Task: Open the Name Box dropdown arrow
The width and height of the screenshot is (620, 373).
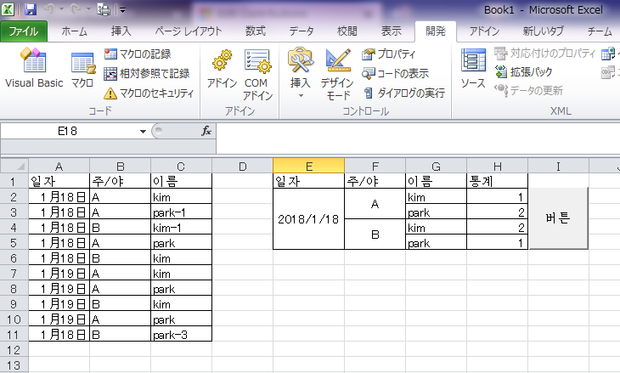Action: click(x=143, y=131)
